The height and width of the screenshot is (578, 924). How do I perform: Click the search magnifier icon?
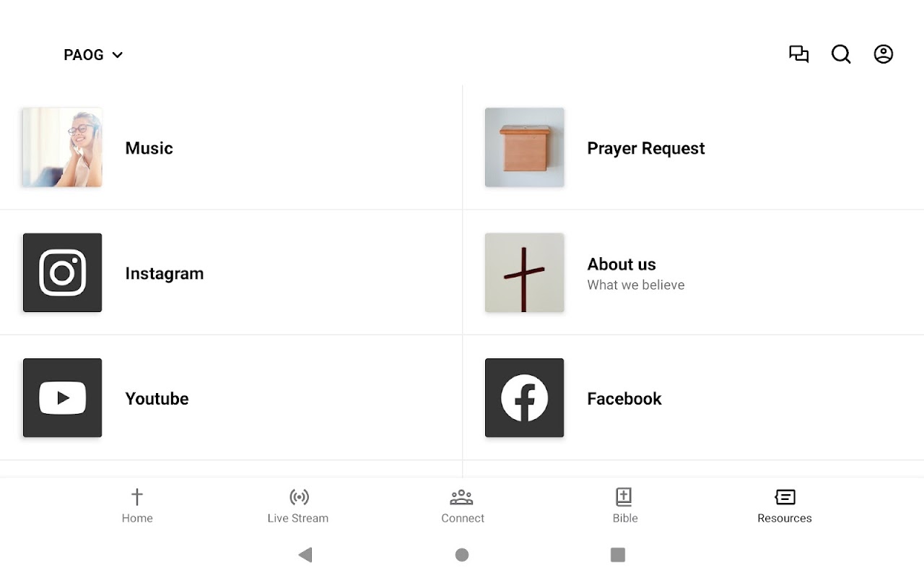click(x=841, y=54)
